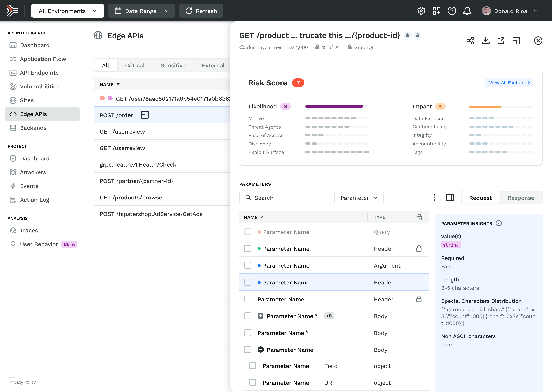The width and height of the screenshot is (552, 392).
Task: Select the Critical filter tab
Action: (x=135, y=65)
